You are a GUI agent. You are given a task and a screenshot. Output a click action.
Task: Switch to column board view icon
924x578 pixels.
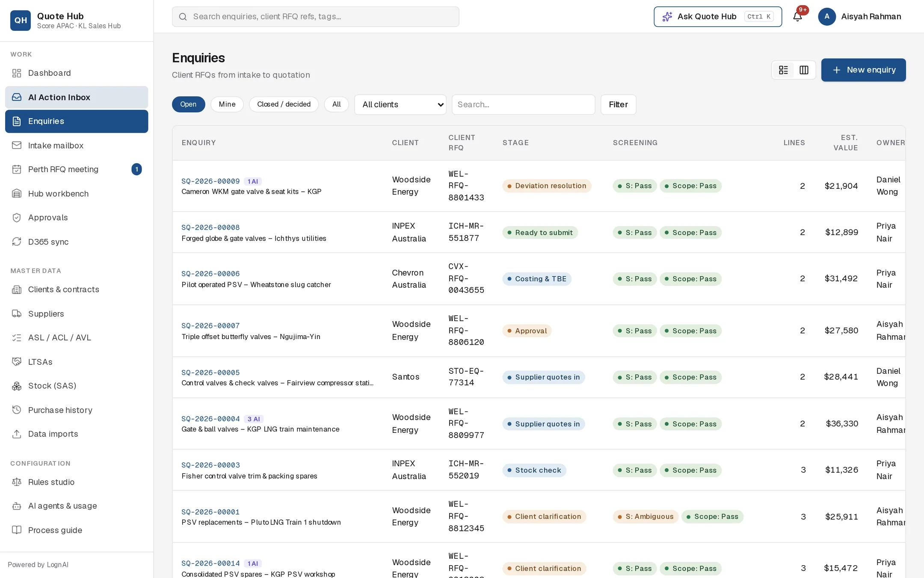click(x=804, y=70)
